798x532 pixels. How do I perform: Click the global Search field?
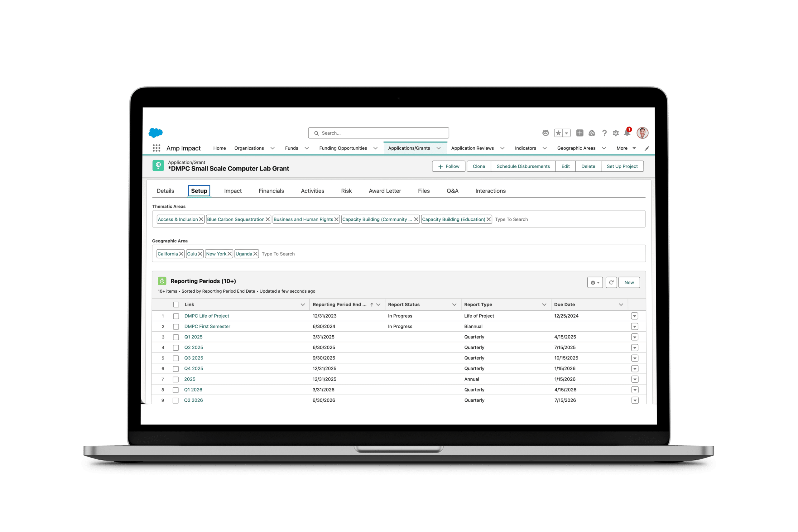(x=378, y=133)
